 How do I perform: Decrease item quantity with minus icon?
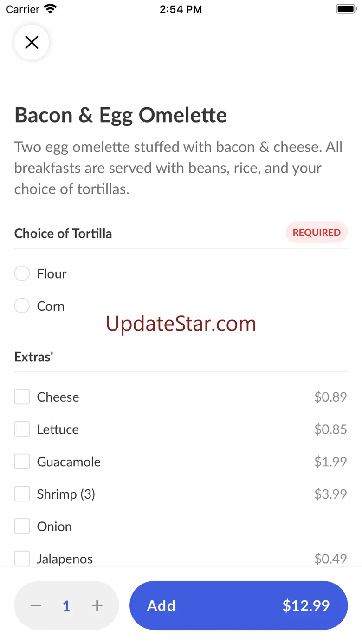[36, 605]
